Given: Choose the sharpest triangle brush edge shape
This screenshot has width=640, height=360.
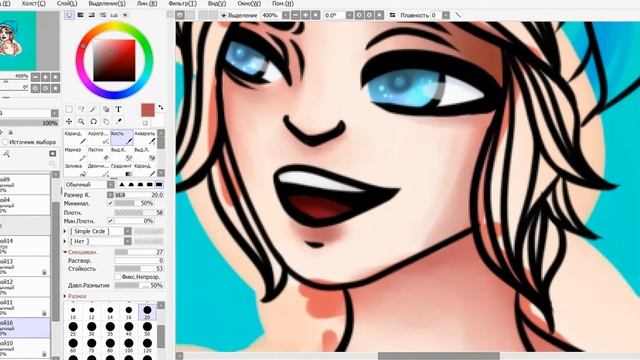Looking at the screenshot, I should click(x=122, y=184).
